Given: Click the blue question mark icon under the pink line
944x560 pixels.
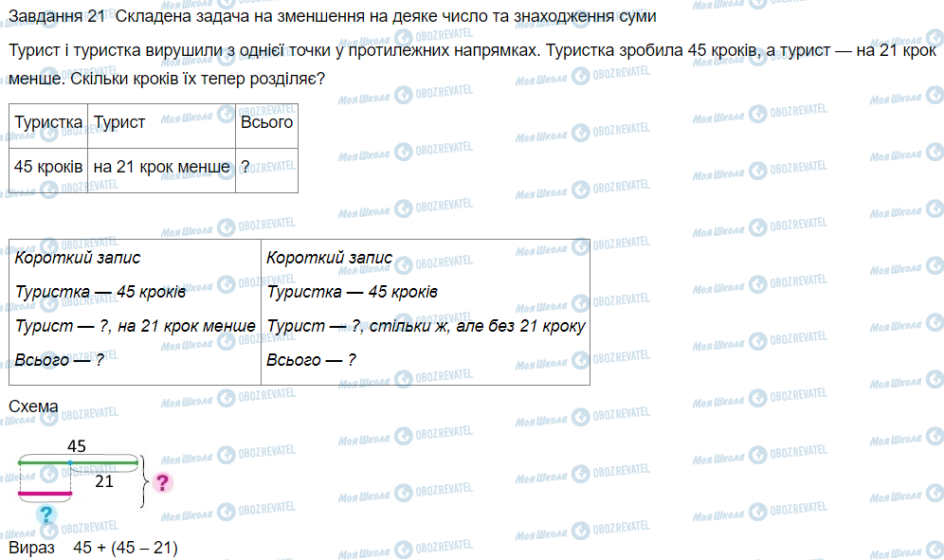Looking at the screenshot, I should coord(45,515).
